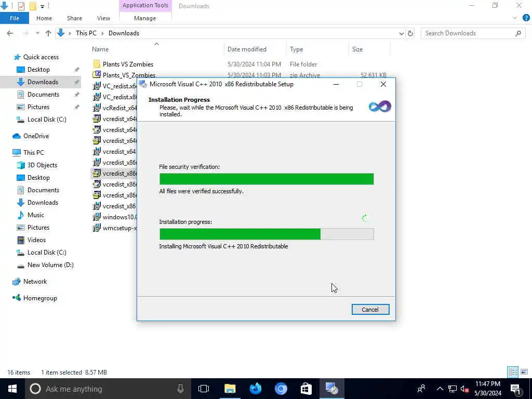Click the New folder quick access icon
532x399 pixels.
33,6
